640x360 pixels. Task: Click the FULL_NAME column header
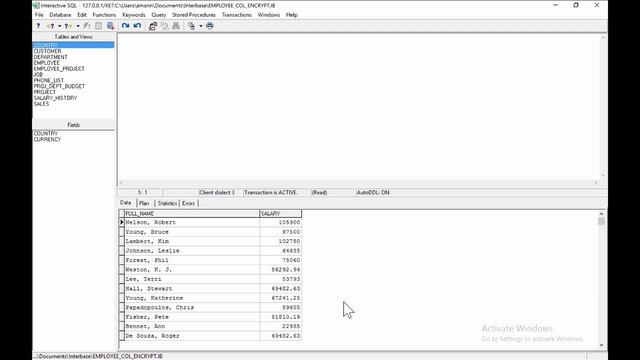[x=192, y=213]
